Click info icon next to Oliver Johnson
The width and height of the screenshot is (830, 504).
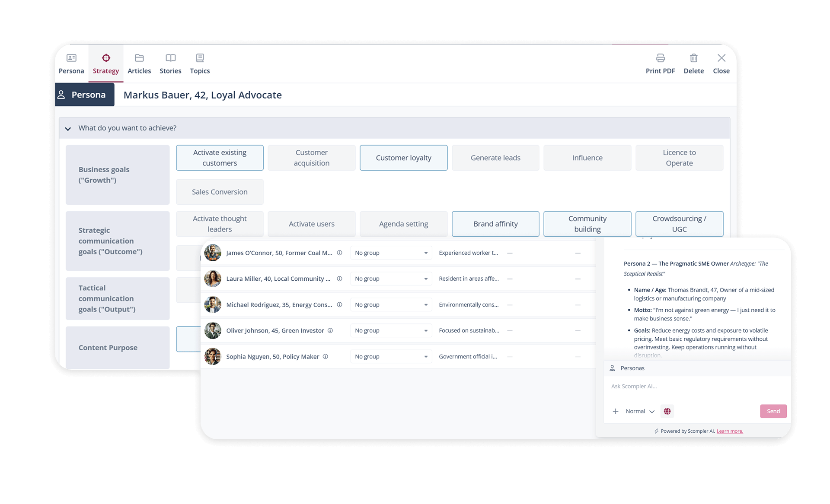(x=330, y=330)
